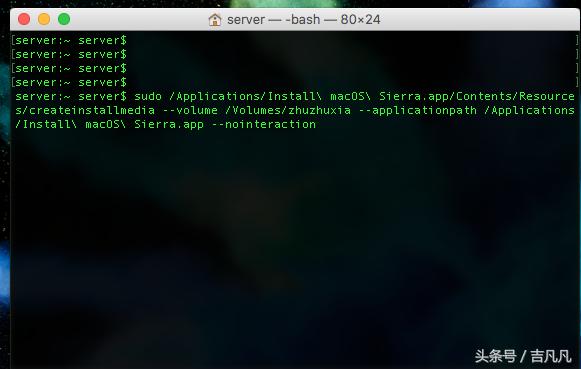Click the window title 'server — -bash — 80×24'
Image resolution: width=581 pixels, height=369 pixels.
303,19
